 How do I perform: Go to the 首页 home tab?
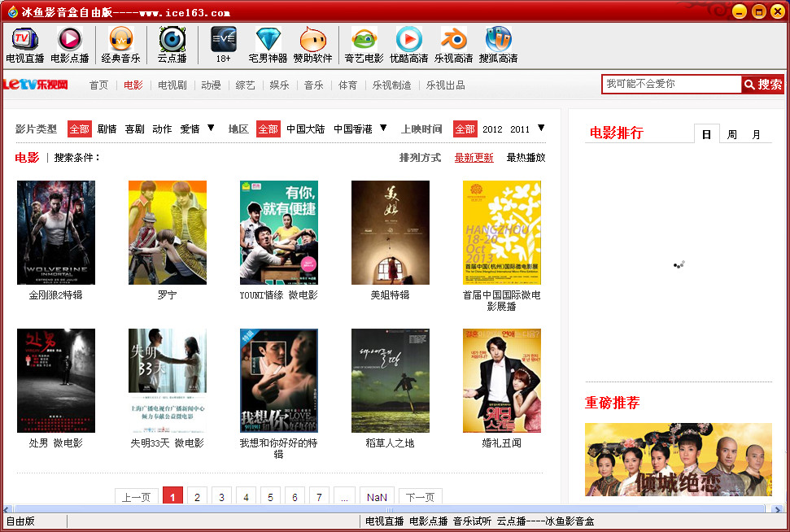coord(98,85)
